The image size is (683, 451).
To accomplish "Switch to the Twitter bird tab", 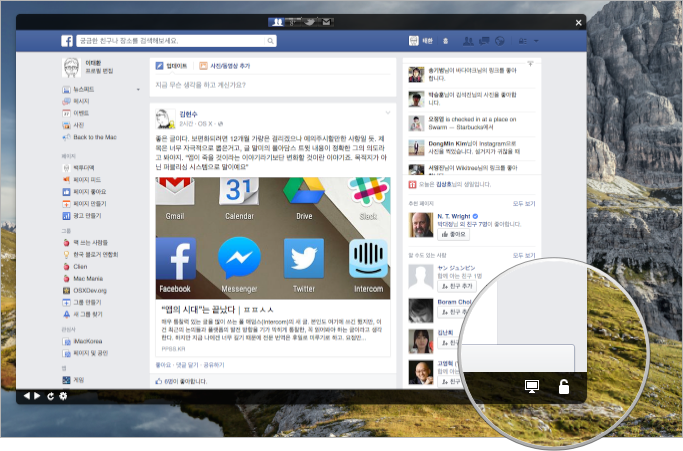I will tap(309, 22).
